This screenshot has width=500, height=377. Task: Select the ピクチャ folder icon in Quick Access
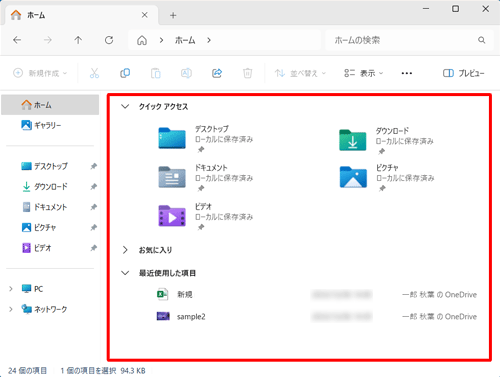[x=353, y=177]
